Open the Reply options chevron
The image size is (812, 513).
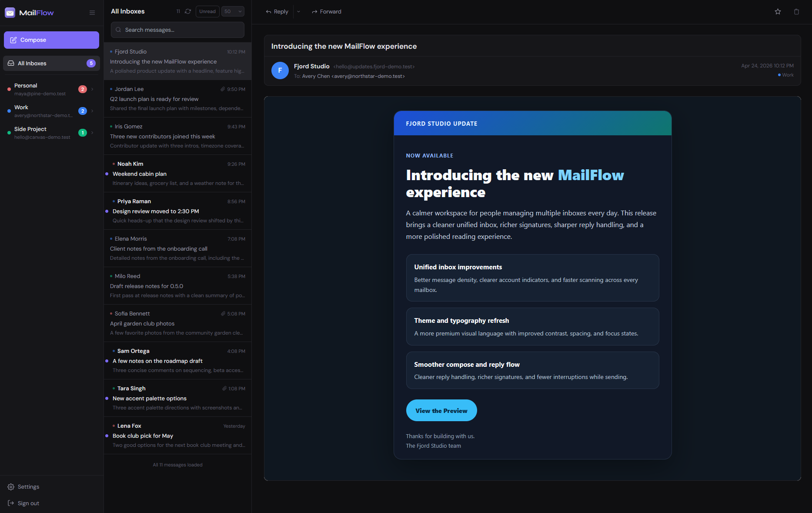[x=298, y=12]
